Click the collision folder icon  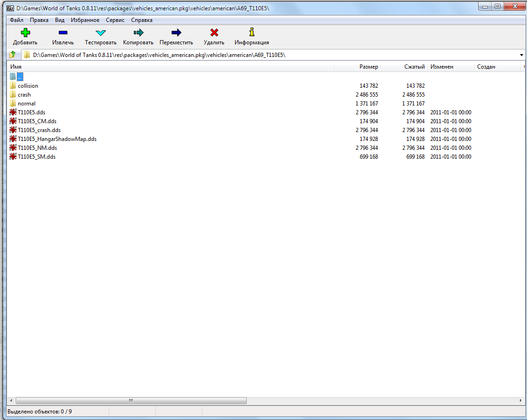click(13, 86)
